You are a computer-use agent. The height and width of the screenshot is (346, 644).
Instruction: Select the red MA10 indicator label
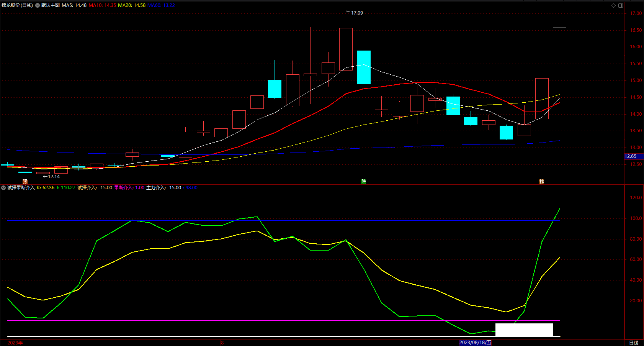coord(102,5)
